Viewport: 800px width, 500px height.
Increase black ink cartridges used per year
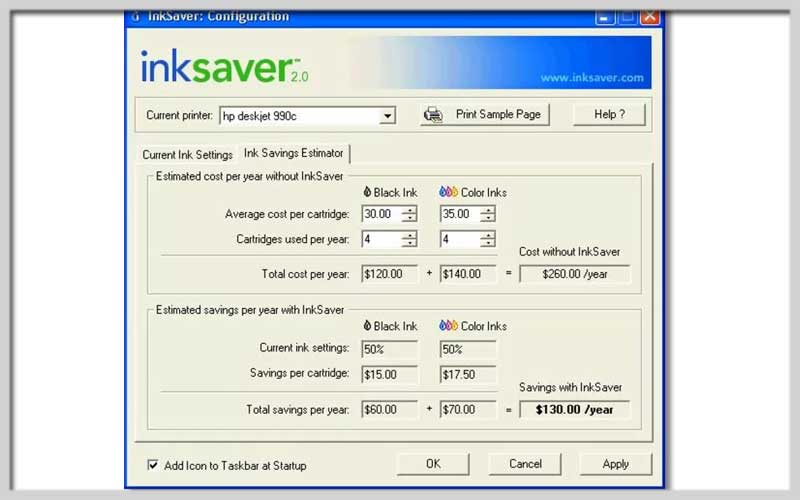coord(409,235)
